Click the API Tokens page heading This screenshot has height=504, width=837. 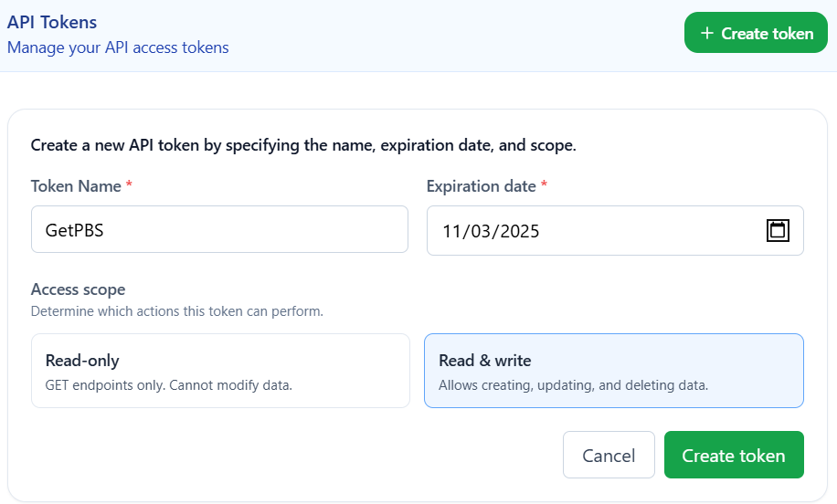pos(52,22)
